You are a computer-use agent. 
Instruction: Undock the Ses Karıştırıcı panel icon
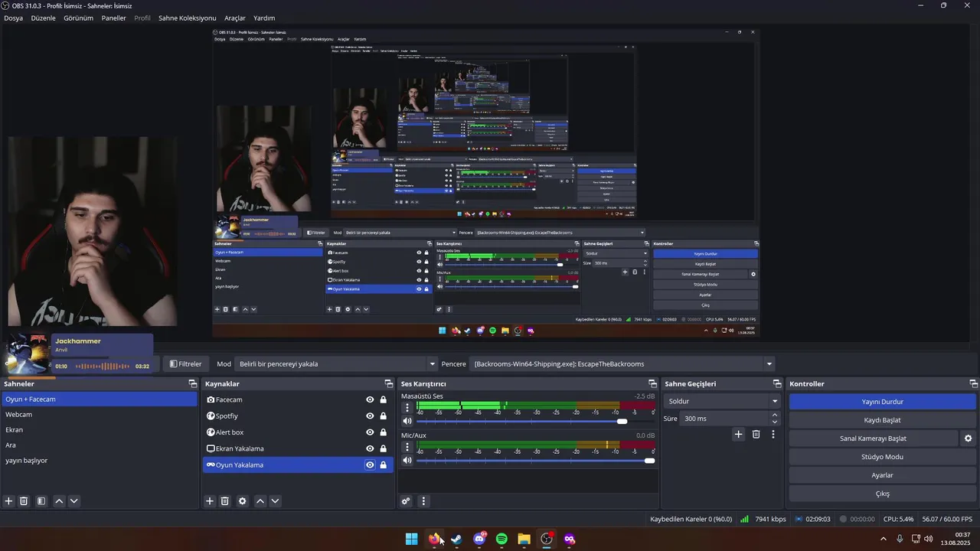652,383
